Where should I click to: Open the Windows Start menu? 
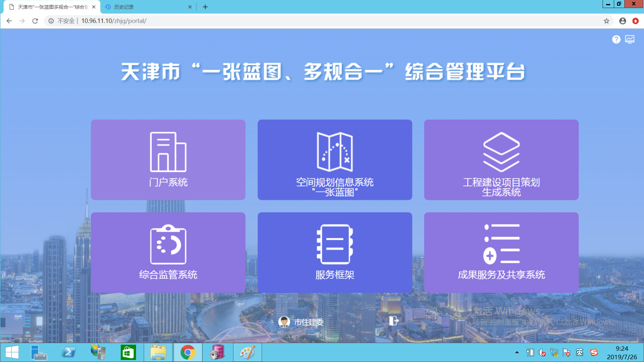12,353
